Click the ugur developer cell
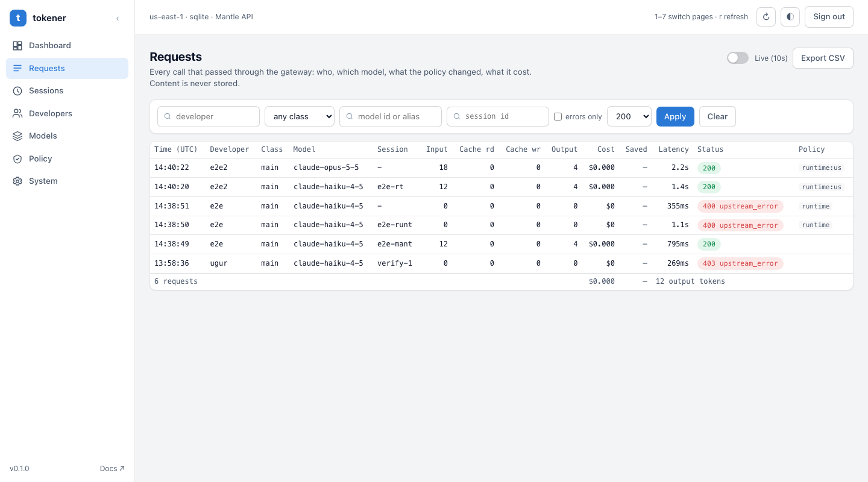Screen dimensions: 868x482 point(219,263)
